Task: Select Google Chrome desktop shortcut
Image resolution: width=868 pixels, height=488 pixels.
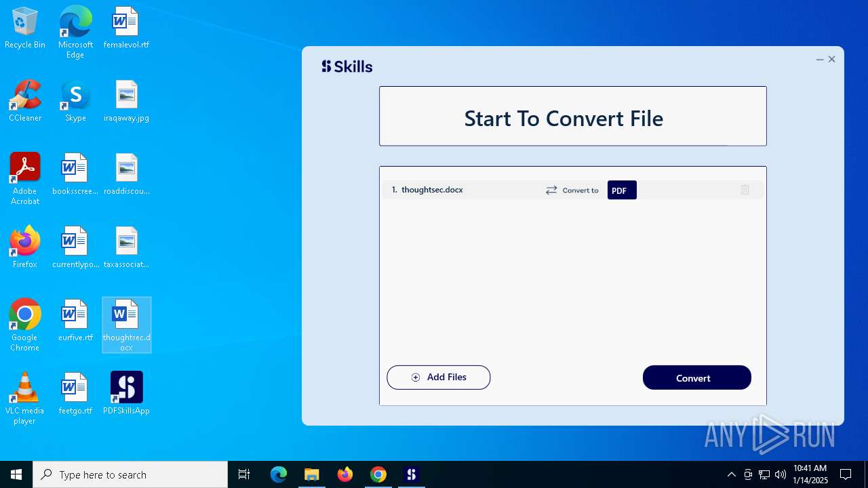Action: tap(25, 325)
